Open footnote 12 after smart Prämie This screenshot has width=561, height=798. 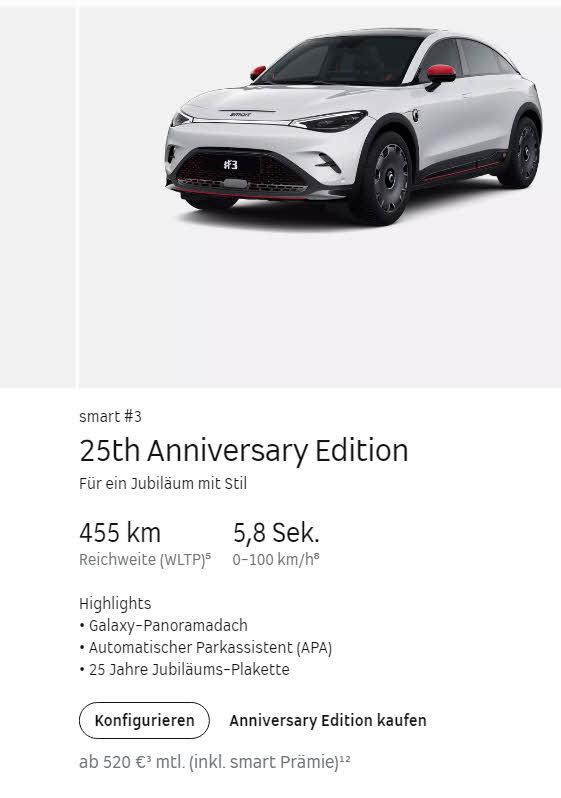point(345,759)
